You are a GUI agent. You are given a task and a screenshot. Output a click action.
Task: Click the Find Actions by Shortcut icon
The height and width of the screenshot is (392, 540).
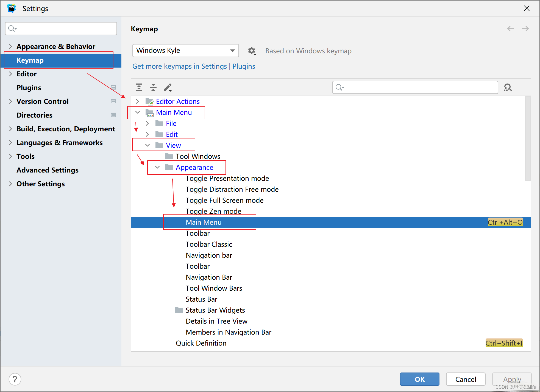[x=508, y=87]
